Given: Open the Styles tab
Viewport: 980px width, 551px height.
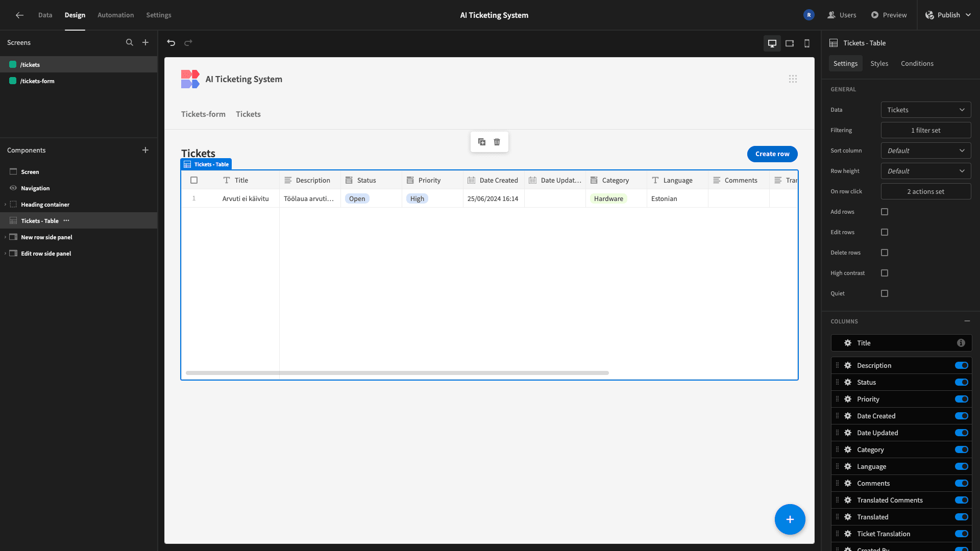Looking at the screenshot, I should (x=879, y=64).
